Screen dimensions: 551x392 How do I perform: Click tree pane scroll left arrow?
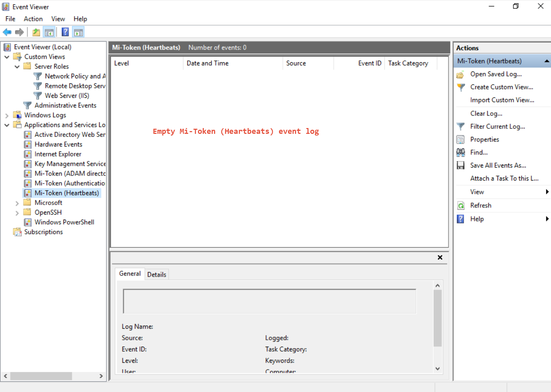5,376
